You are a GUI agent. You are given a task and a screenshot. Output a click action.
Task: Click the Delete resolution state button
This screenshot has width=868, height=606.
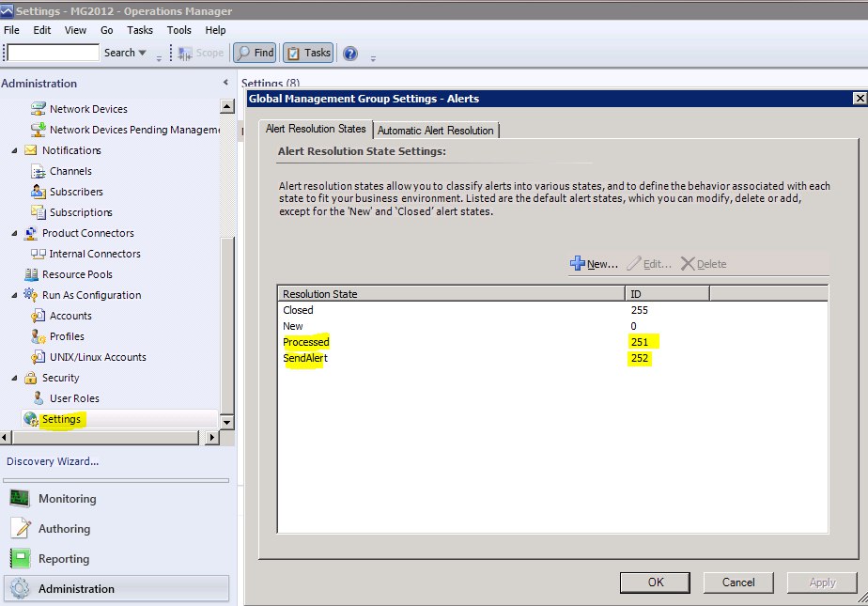(x=704, y=264)
